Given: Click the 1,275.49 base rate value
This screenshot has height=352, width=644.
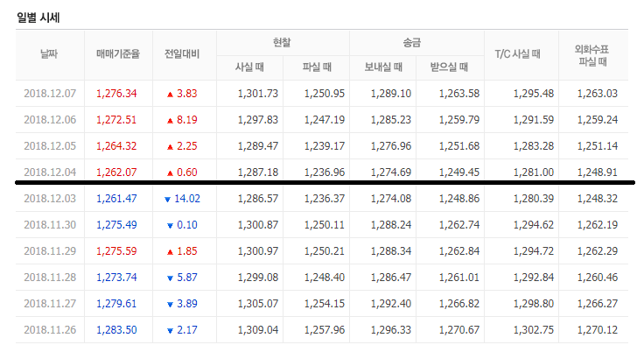Looking at the screenshot, I should [x=116, y=225].
